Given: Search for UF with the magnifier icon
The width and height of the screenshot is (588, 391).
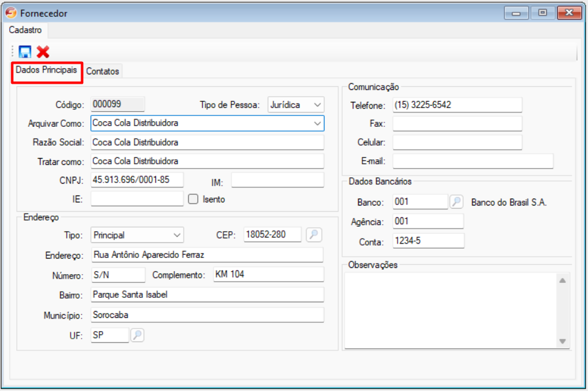Looking at the screenshot, I should (x=137, y=335).
